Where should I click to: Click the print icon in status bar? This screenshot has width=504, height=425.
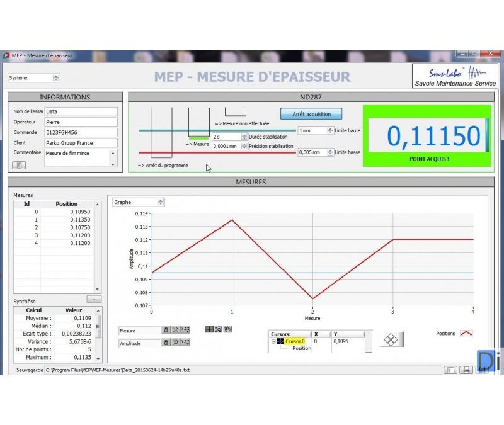click(x=466, y=370)
